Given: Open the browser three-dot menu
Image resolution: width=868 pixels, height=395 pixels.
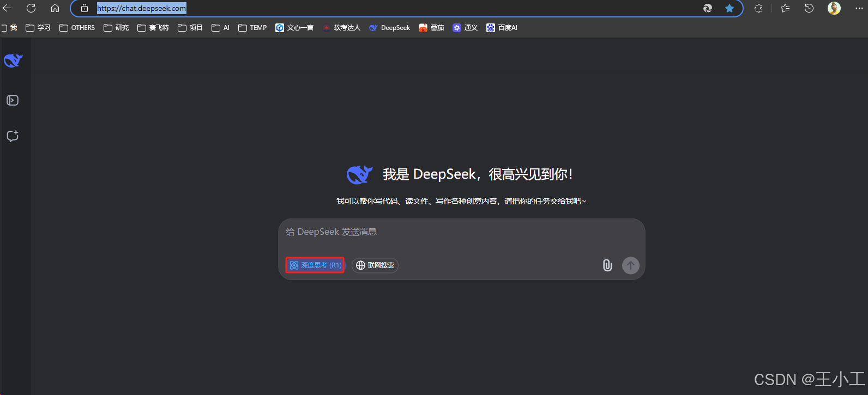Looking at the screenshot, I should click(x=859, y=8).
